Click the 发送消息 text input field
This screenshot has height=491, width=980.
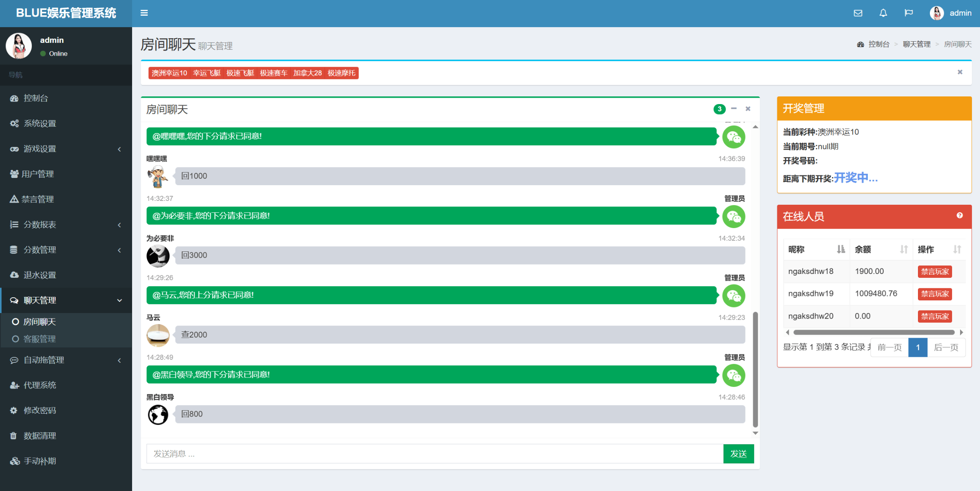pyautogui.click(x=434, y=454)
